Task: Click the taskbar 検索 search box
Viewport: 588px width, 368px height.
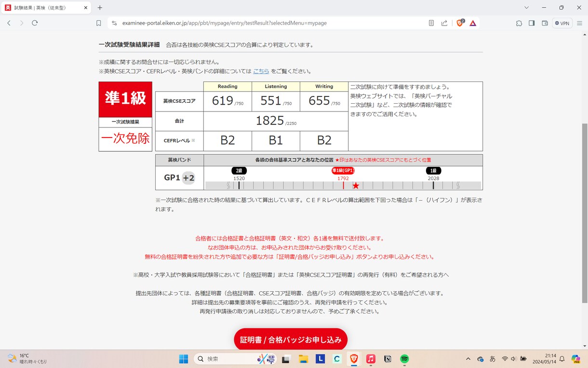Action: tap(236, 359)
